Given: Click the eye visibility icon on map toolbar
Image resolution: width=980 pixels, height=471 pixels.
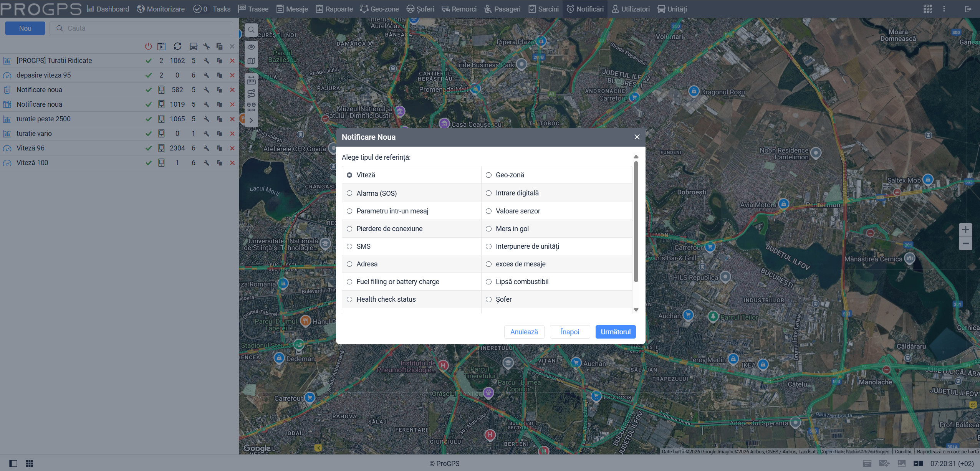Looking at the screenshot, I should coord(251,47).
